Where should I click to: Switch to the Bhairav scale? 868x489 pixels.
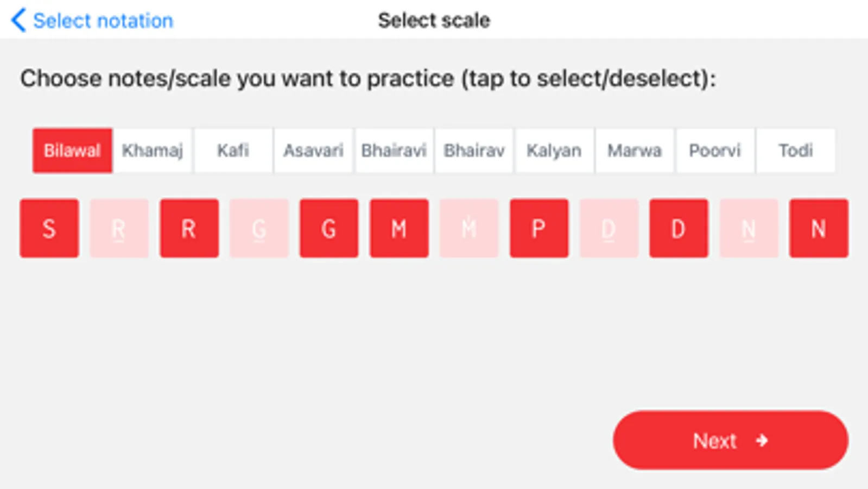474,151
